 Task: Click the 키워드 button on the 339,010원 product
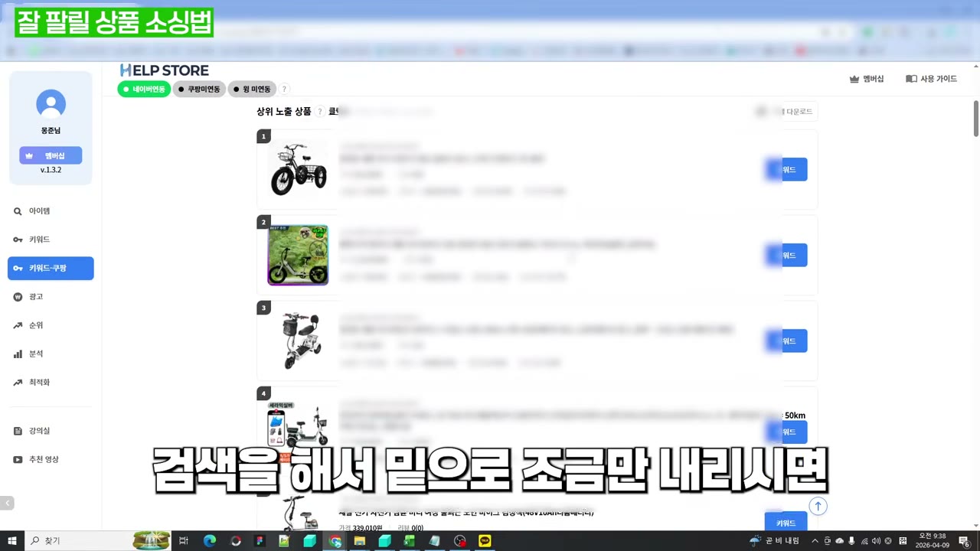pyautogui.click(x=786, y=523)
